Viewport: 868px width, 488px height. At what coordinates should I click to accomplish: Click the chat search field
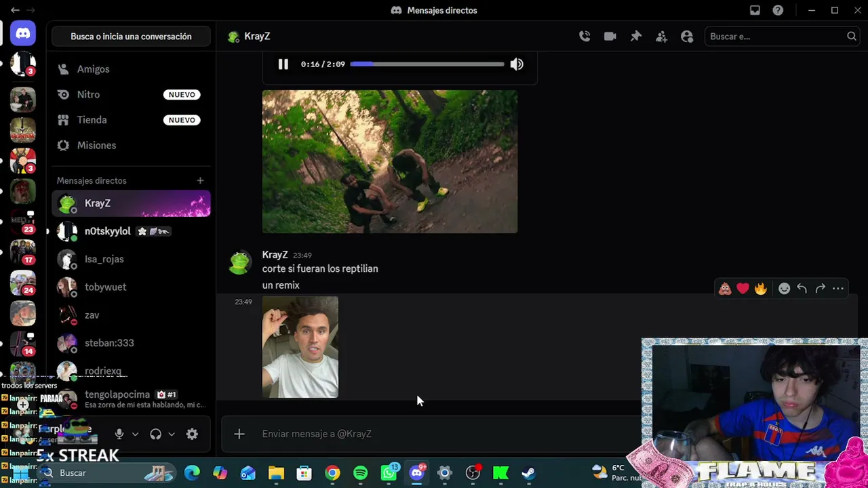tap(781, 37)
